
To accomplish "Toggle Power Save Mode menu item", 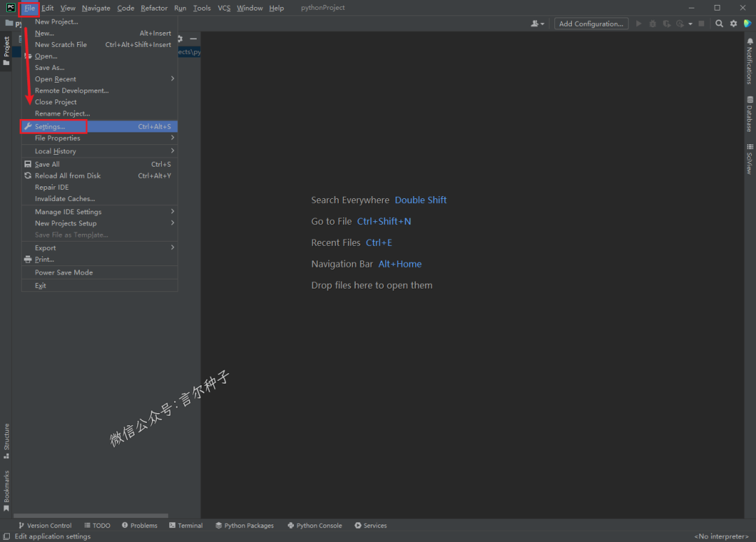I will (64, 272).
